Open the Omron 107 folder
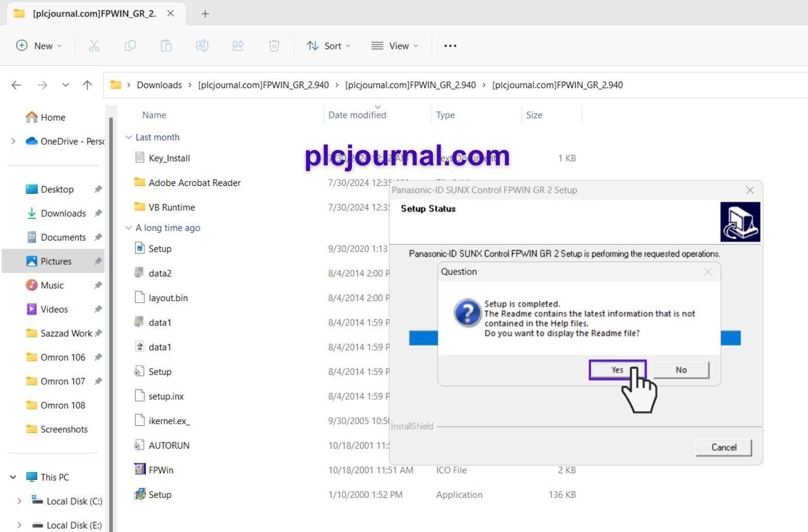 (62, 382)
